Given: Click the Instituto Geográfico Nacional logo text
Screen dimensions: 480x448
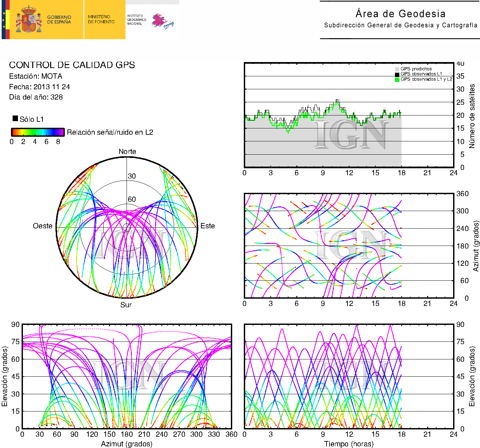Looking at the screenshot, I should click(x=136, y=20).
